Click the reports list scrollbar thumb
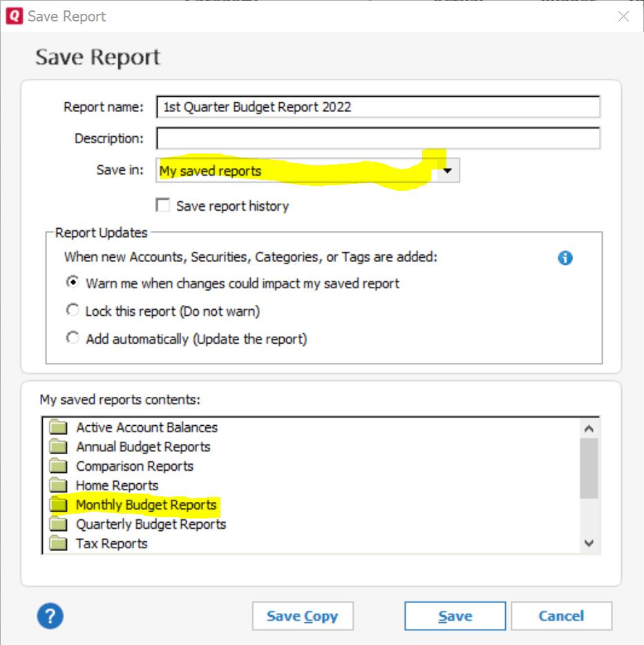 pyautogui.click(x=589, y=469)
